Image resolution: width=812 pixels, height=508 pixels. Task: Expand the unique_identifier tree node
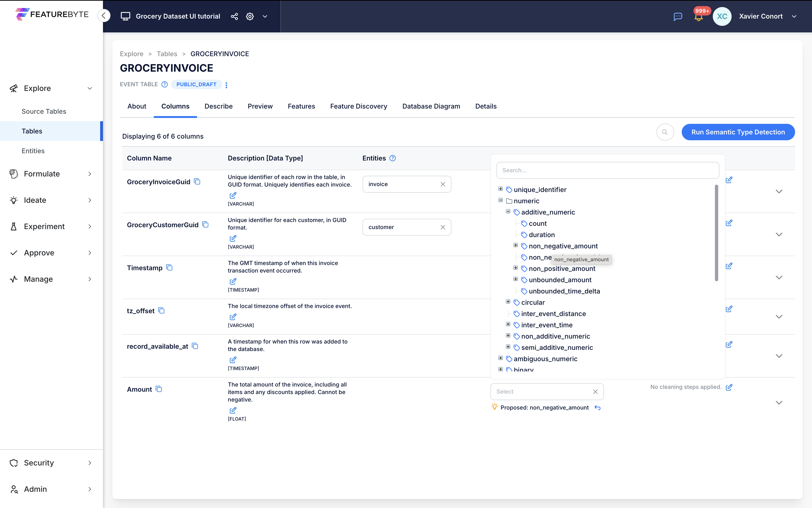[x=501, y=189]
